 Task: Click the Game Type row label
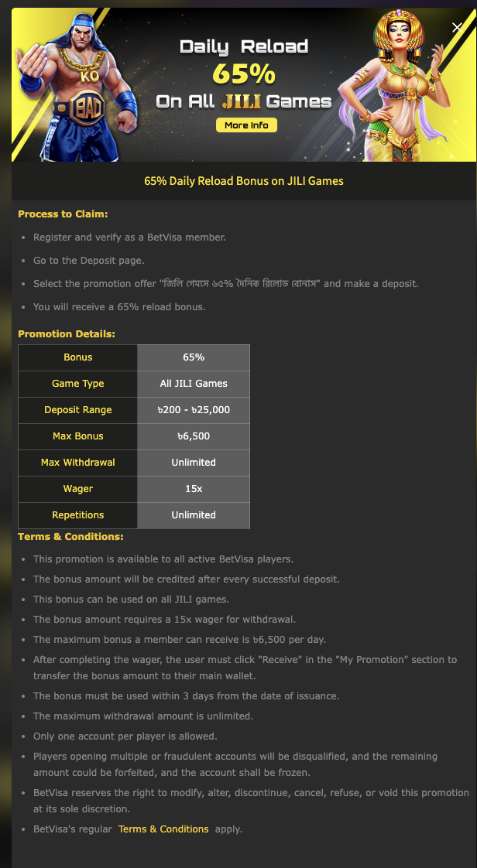[77, 384]
